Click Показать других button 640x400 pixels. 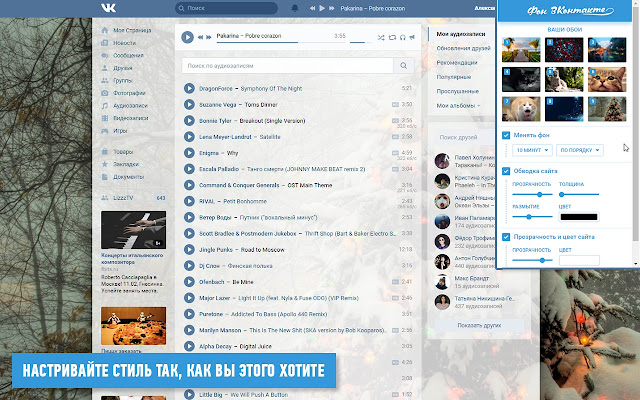point(479,325)
